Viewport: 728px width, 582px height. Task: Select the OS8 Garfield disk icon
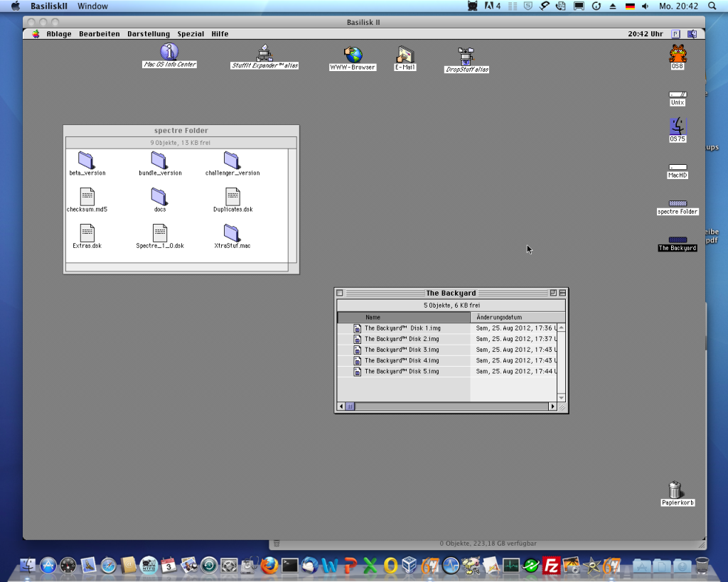(x=678, y=53)
